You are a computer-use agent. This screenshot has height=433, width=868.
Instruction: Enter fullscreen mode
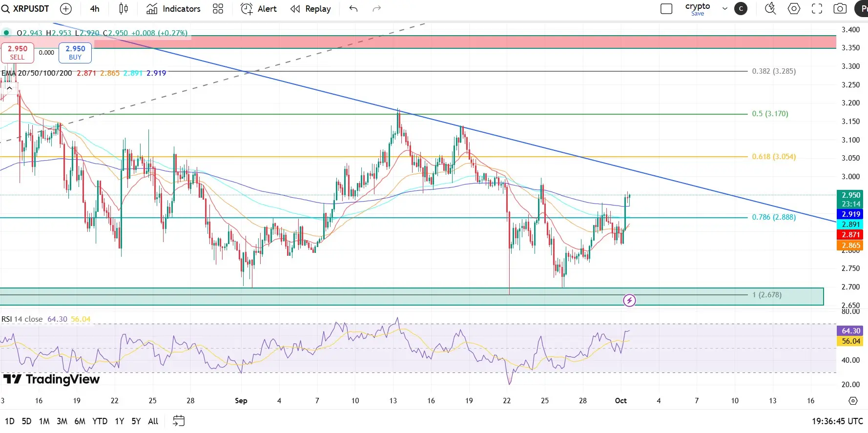pyautogui.click(x=817, y=9)
